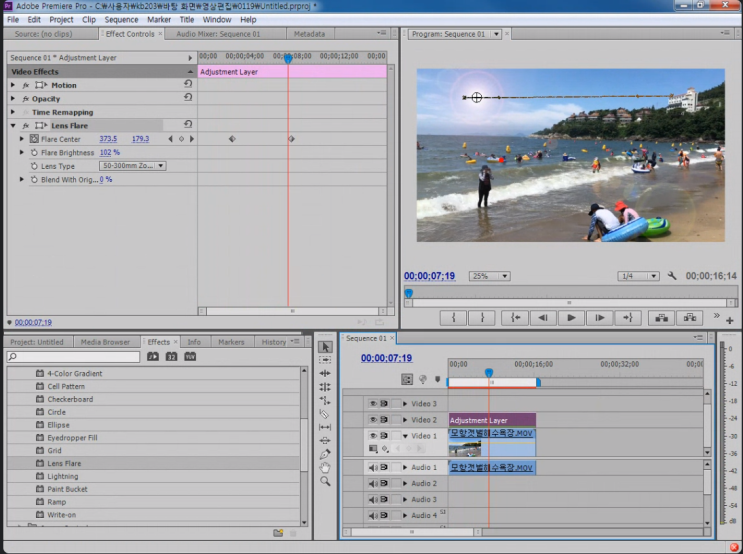Image resolution: width=743 pixels, height=554 pixels.
Task: Reset the Lens Flare effect
Action: click(x=188, y=126)
